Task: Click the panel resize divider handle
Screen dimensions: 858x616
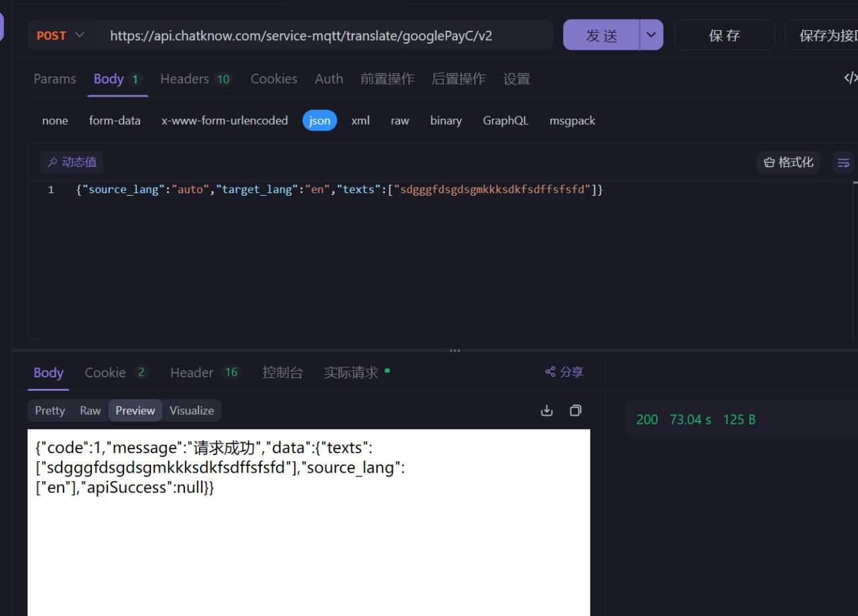Action: 454,351
